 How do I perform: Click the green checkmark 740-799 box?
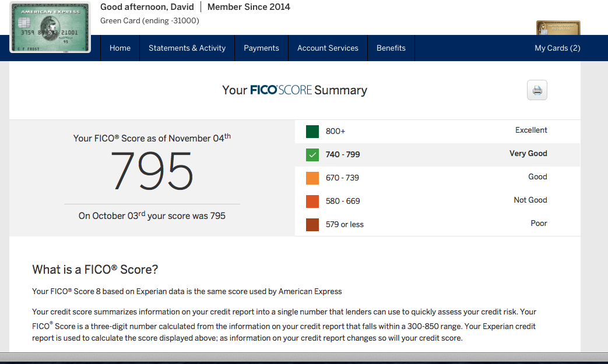(312, 155)
